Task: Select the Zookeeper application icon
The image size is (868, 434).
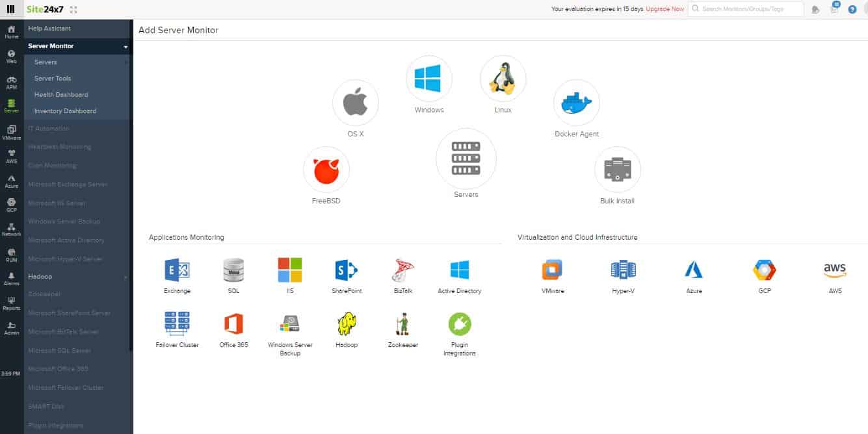Action: 403,324
